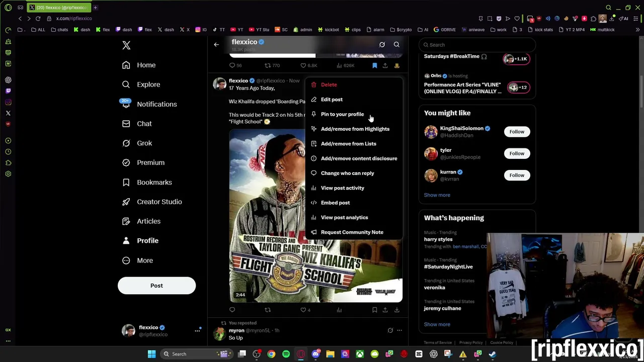The image size is (644, 362).
Task: Follow KingShaiSolomon
Action: point(517,132)
